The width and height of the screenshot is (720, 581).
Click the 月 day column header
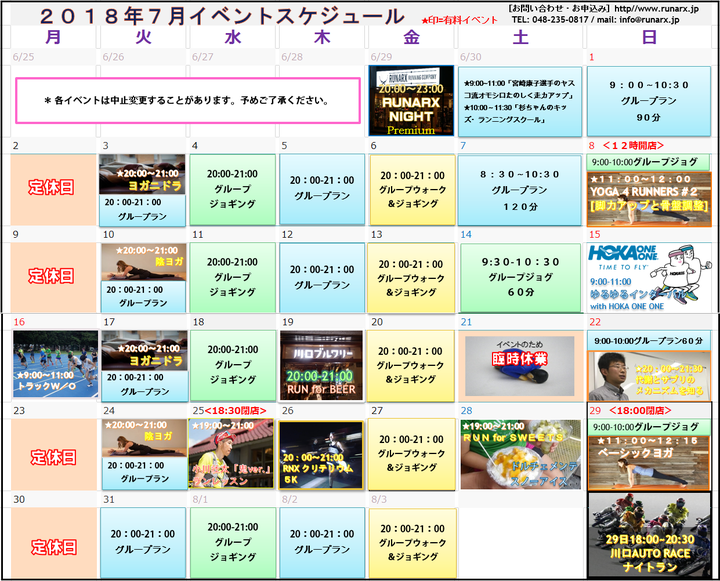click(x=53, y=37)
